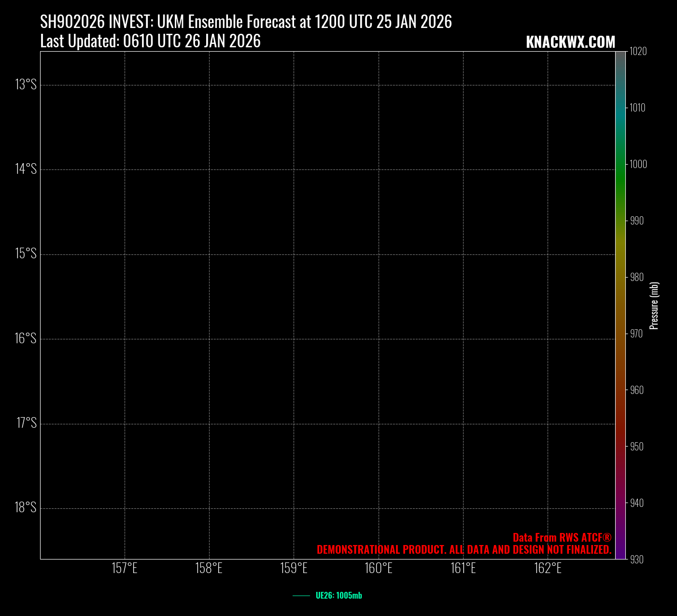Click the UE26: 1005mb legend label
The width and height of the screenshot is (677, 616).
tap(338, 596)
